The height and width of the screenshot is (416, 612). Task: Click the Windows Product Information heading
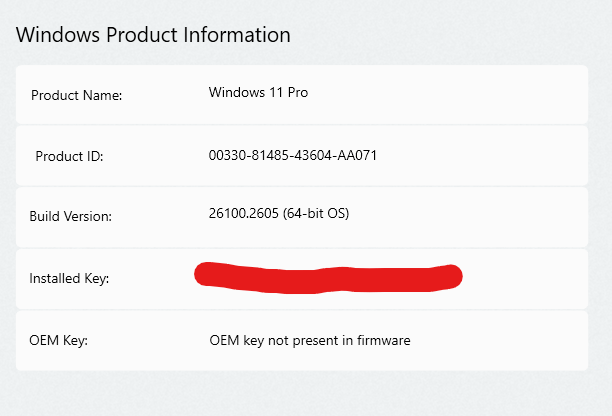tap(153, 35)
